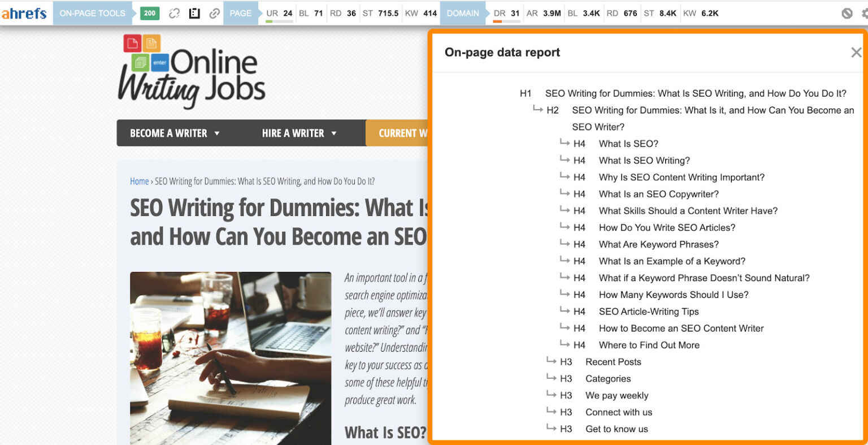The image size is (868, 445).
Task: Collapse the H2 heading tree entry
Action: 537,110
